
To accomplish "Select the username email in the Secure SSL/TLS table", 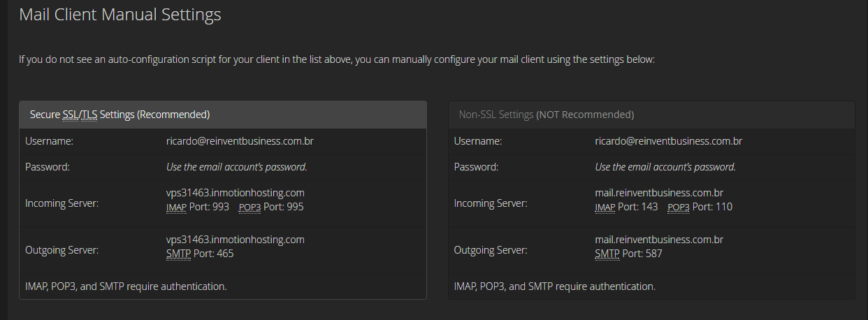I will pyautogui.click(x=240, y=141).
